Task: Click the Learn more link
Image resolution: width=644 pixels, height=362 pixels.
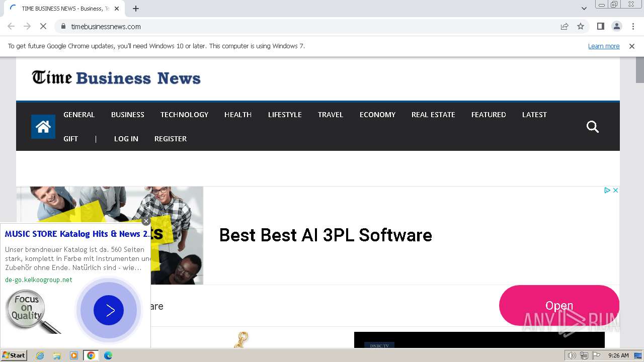Action: click(x=604, y=46)
